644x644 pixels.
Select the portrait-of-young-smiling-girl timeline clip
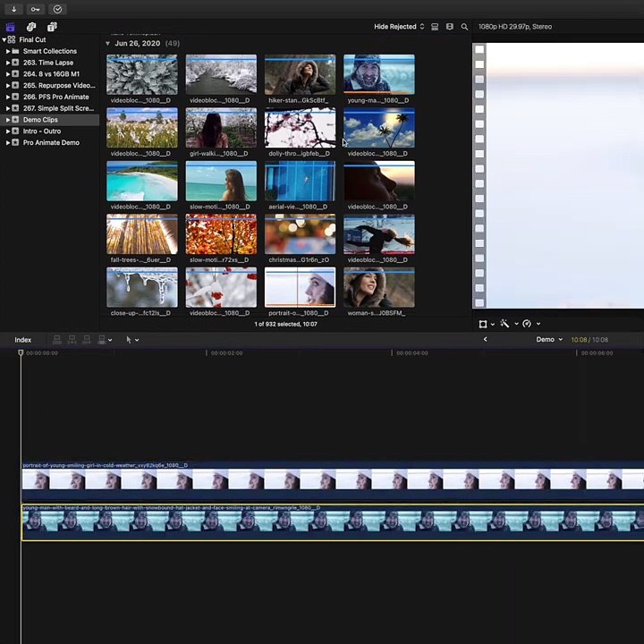pos(333,480)
